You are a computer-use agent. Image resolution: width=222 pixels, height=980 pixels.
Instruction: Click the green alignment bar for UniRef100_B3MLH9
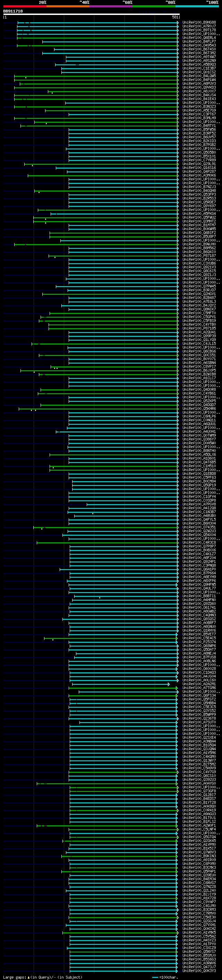coord(96,118)
